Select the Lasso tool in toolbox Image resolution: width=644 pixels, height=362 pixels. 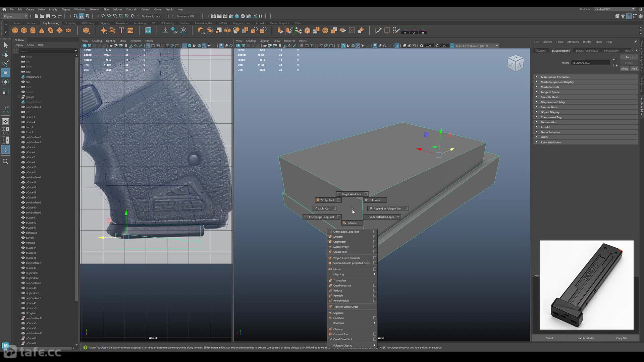tap(6, 54)
